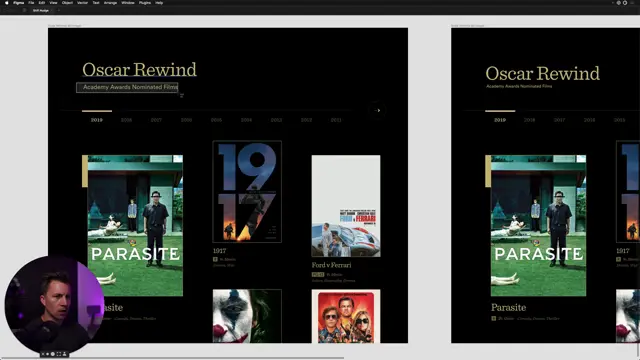This screenshot has height=360, width=640.
Task: Open the Object menu
Action: (x=67, y=3)
